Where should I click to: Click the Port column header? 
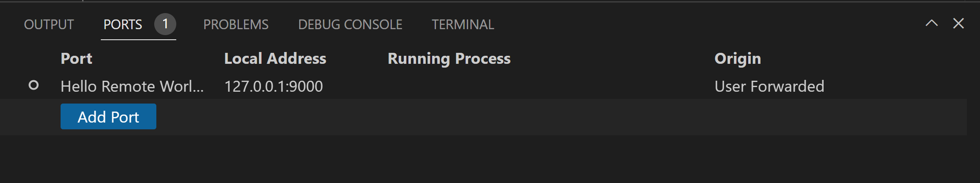tap(76, 58)
